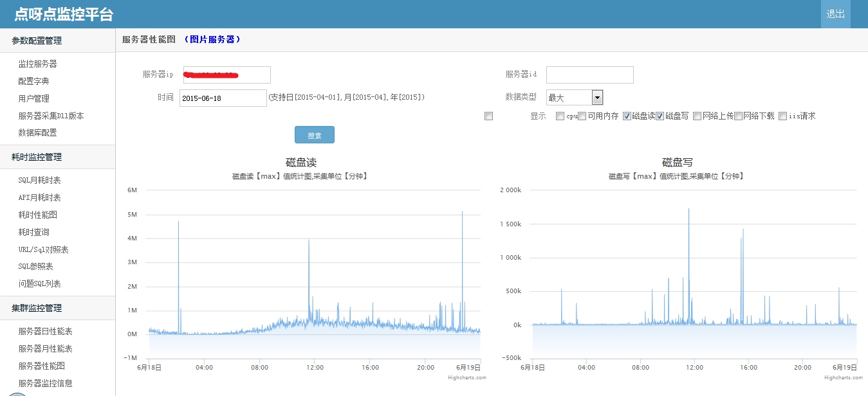Collapse the 参数配置管理 section header
This screenshot has width=868, height=396.
pyautogui.click(x=57, y=40)
